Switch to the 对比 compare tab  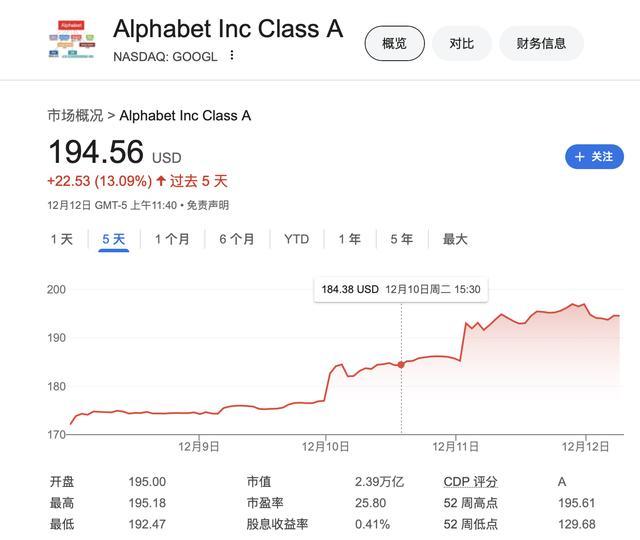(462, 43)
